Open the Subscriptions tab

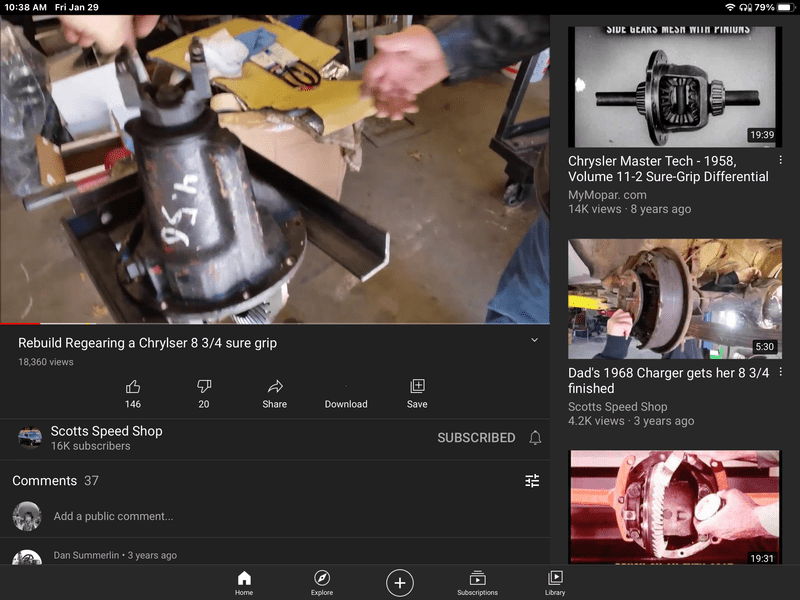pos(477,583)
